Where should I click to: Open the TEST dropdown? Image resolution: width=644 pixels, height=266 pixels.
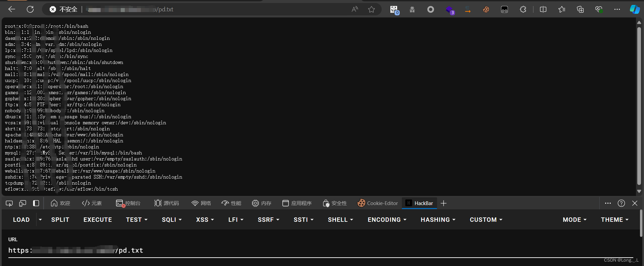137,220
